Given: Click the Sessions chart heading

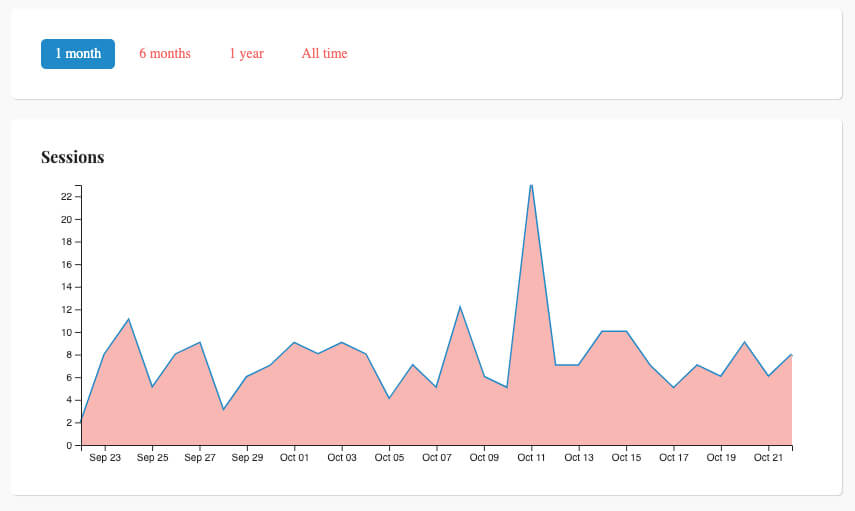Looking at the screenshot, I should click(73, 157).
